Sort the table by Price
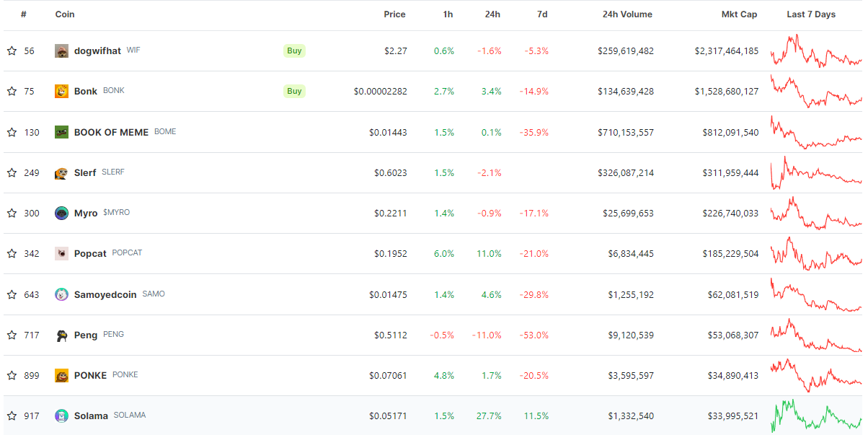The image size is (868, 435). click(394, 14)
